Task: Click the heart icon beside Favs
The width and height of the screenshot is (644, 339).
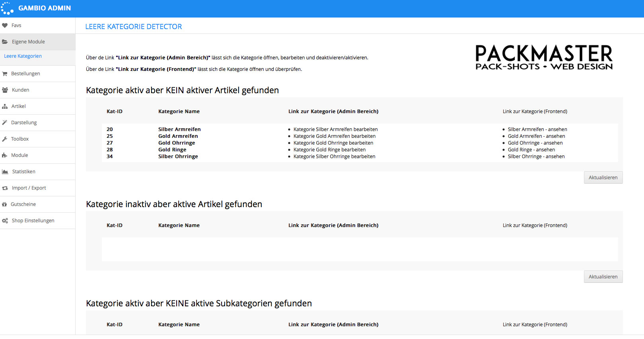Action: pyautogui.click(x=5, y=25)
